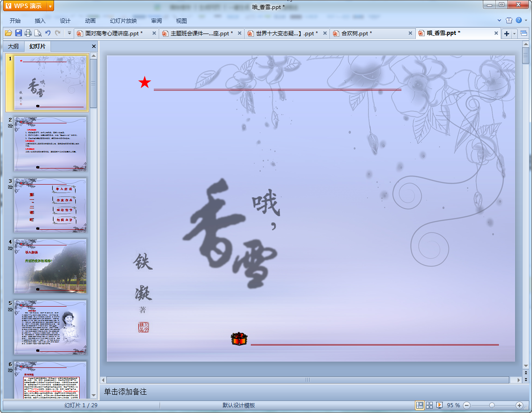
Task: Close the 世界十大变态疑 tab
Action: pos(325,33)
